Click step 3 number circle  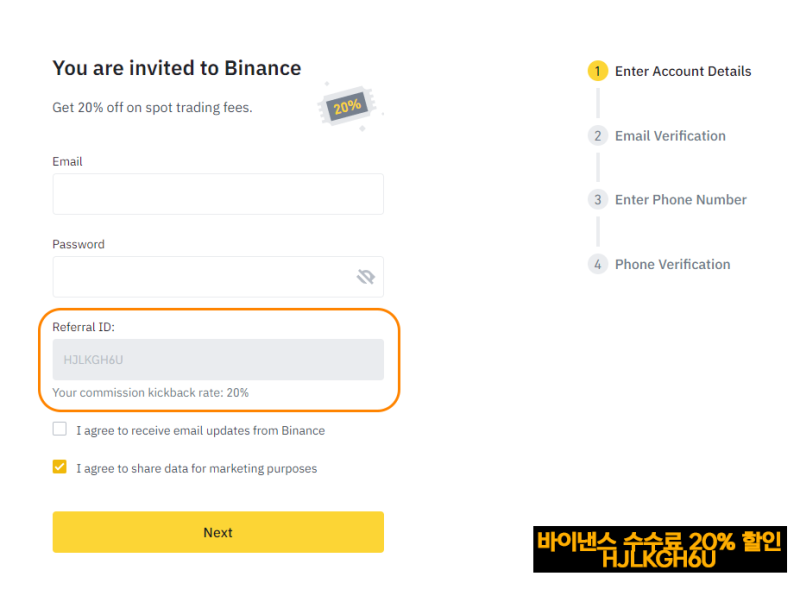597,200
